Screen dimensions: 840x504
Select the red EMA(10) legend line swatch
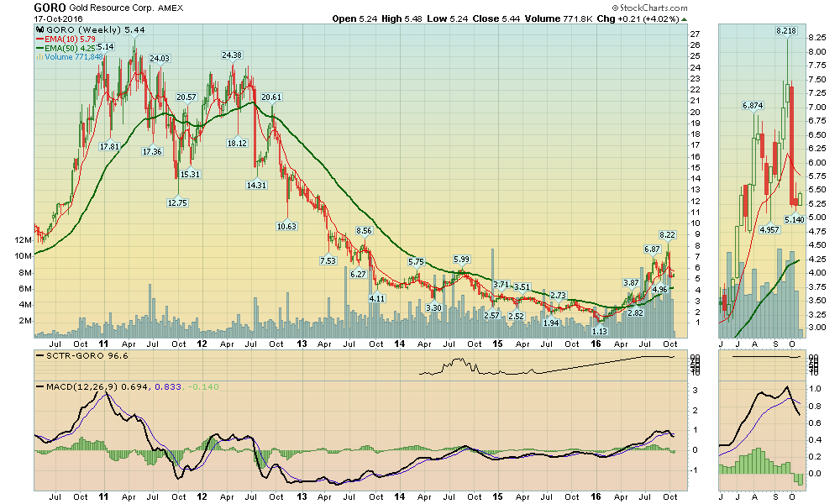(39, 39)
